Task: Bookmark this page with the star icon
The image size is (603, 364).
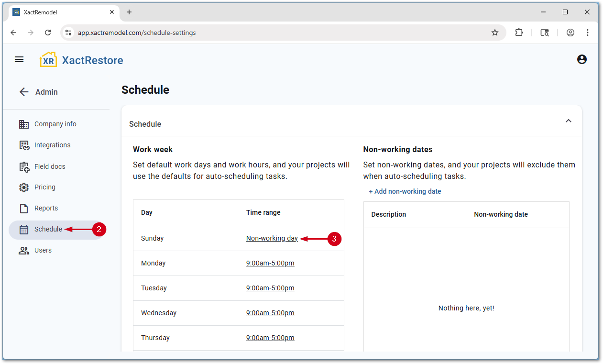Action: (495, 33)
